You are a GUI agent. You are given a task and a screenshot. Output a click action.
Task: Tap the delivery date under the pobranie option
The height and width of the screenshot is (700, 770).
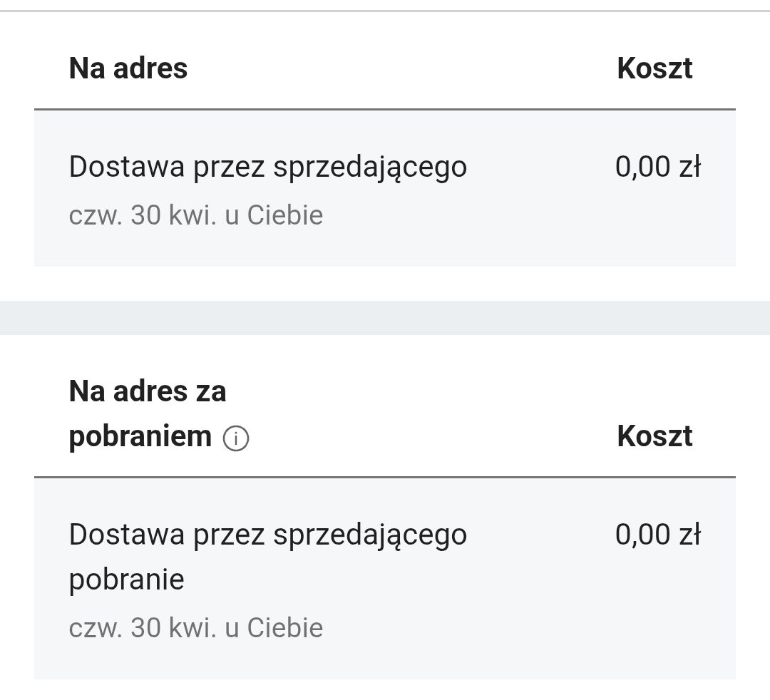pyautogui.click(x=195, y=628)
